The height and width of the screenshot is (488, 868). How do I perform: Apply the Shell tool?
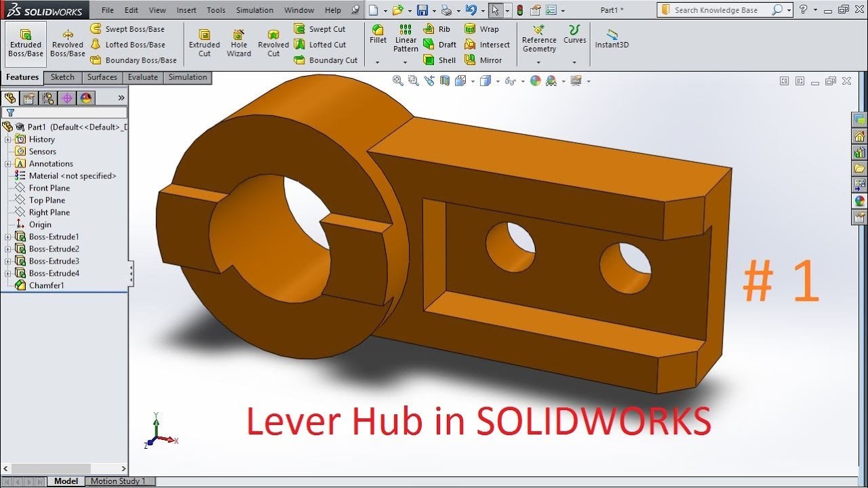pos(439,60)
